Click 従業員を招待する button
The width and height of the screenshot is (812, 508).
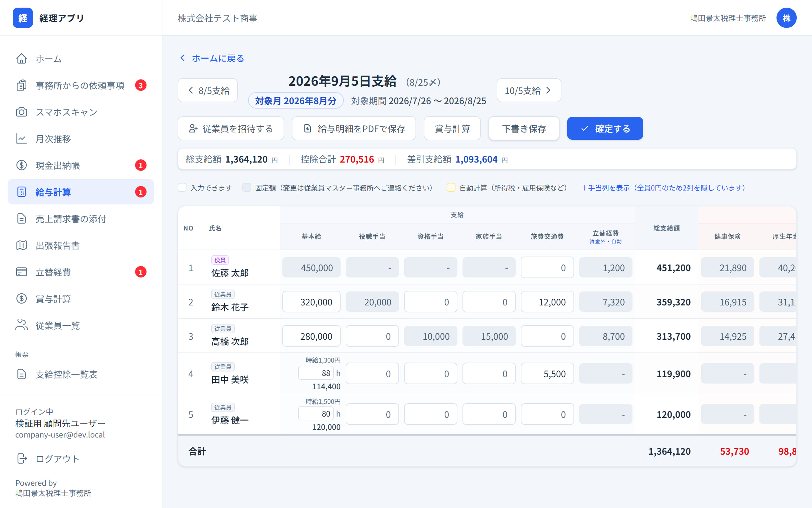(x=231, y=128)
